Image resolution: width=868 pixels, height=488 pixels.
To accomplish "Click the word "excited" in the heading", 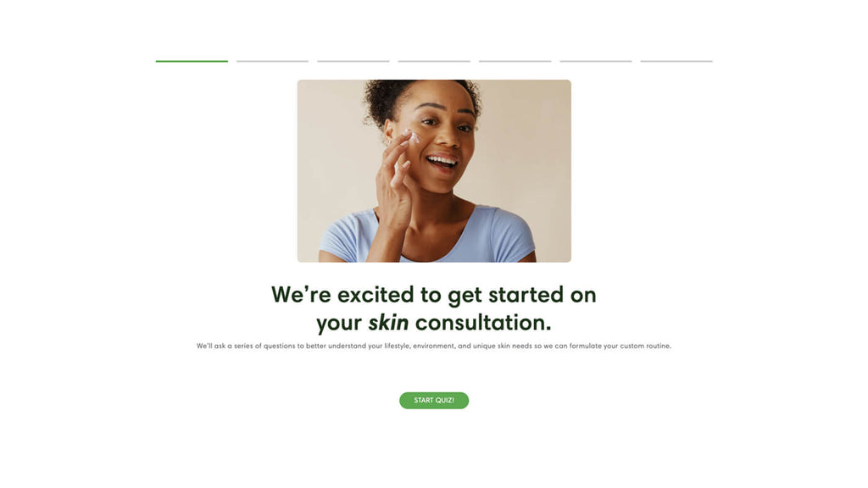I will click(x=376, y=295).
